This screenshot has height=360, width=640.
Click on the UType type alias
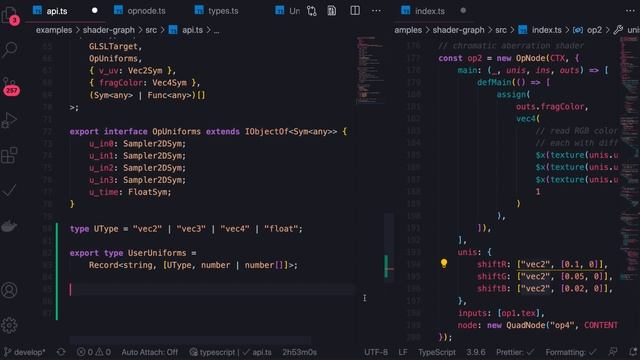106,229
